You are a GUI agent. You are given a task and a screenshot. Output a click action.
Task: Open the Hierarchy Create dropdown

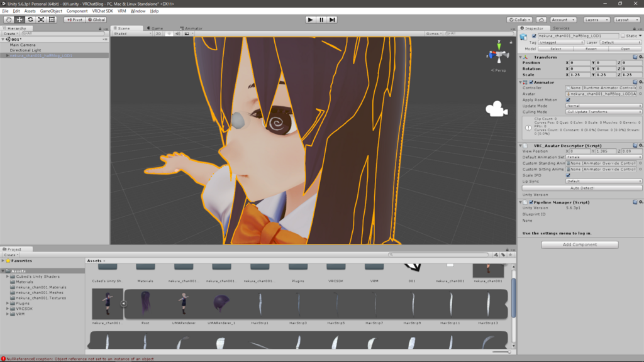[x=11, y=34]
